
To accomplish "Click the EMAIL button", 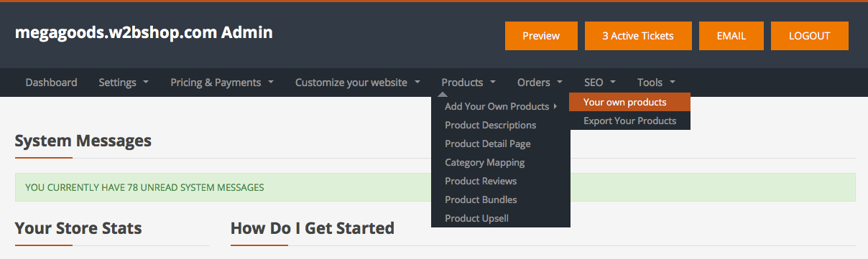I will click(731, 36).
